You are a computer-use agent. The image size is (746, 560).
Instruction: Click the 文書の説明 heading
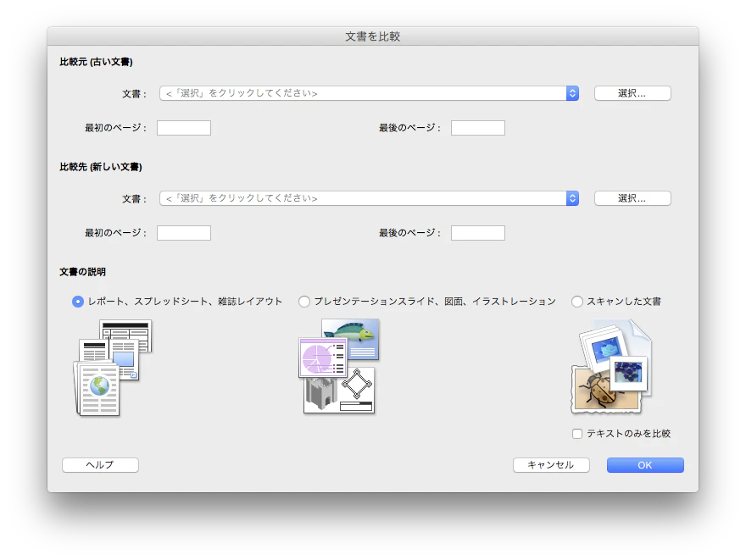click(82, 272)
